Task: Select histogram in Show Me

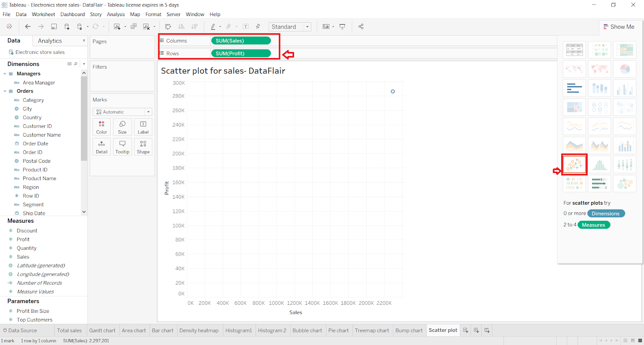Action: [600, 164]
